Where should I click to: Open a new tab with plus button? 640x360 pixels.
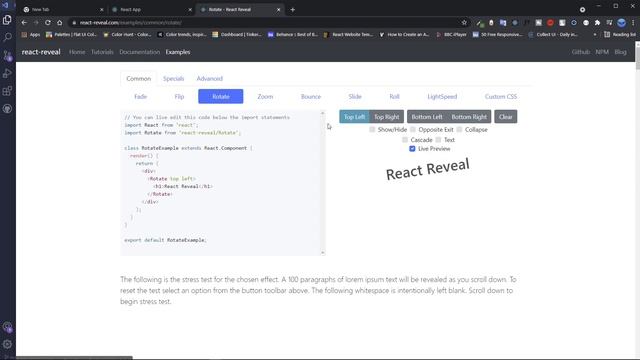click(x=293, y=9)
